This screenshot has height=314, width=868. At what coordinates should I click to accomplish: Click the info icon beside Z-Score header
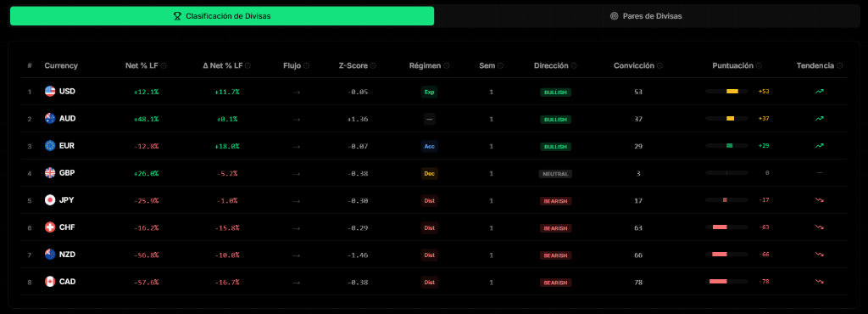coord(373,66)
